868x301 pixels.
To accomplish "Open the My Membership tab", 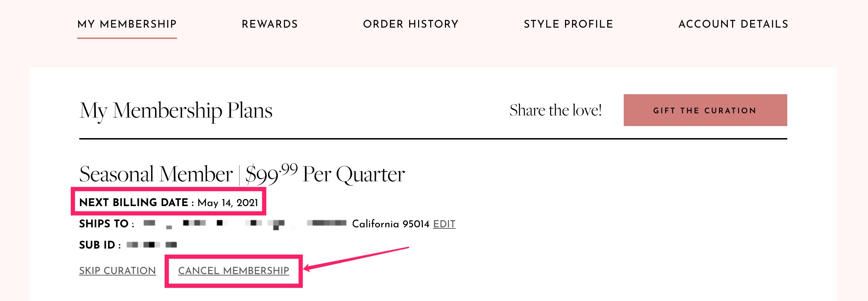I will [x=127, y=24].
